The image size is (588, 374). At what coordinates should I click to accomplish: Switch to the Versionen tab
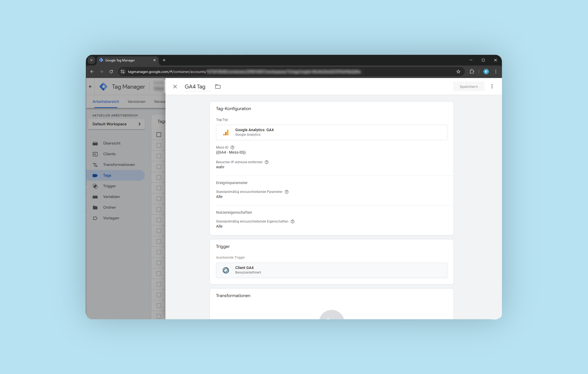coord(136,102)
